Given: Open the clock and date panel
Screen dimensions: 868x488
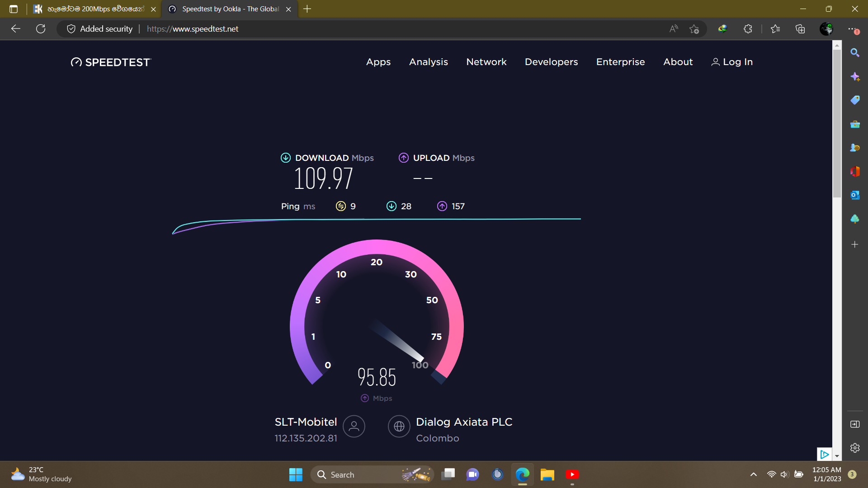Looking at the screenshot, I should (826, 474).
